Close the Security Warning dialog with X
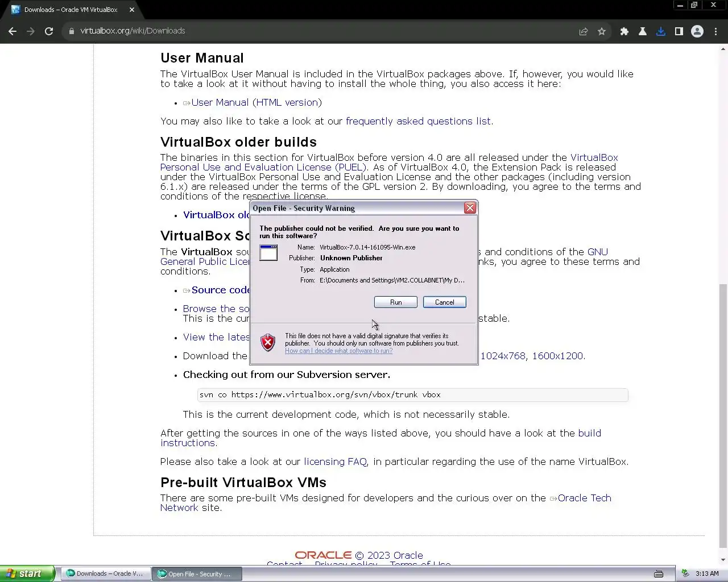Image resolution: width=728 pixels, height=582 pixels. tap(470, 208)
